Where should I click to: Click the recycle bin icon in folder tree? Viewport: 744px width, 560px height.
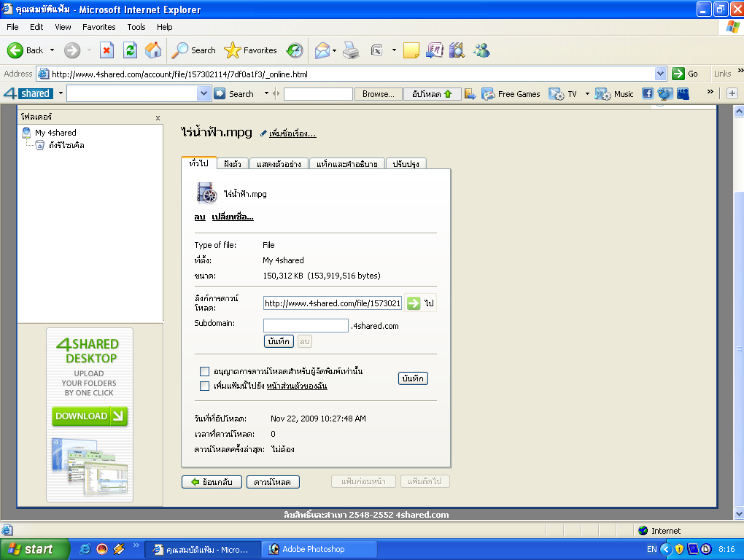40,145
